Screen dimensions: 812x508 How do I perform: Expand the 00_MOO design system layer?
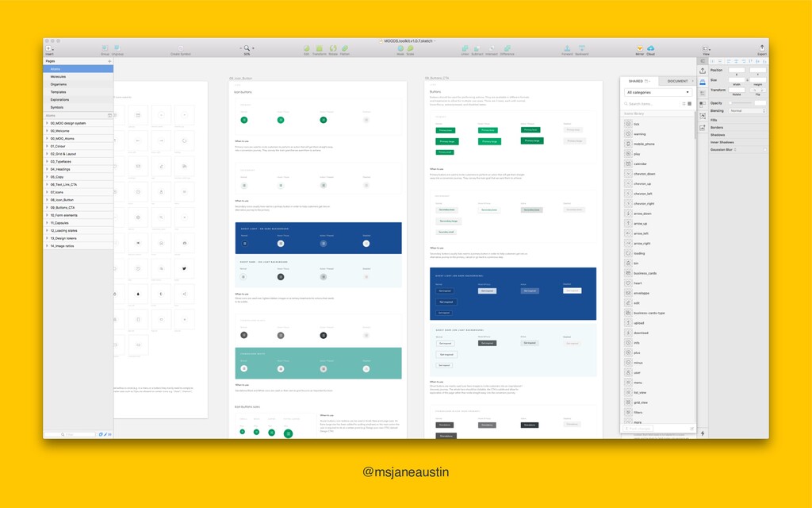pyautogui.click(x=47, y=123)
